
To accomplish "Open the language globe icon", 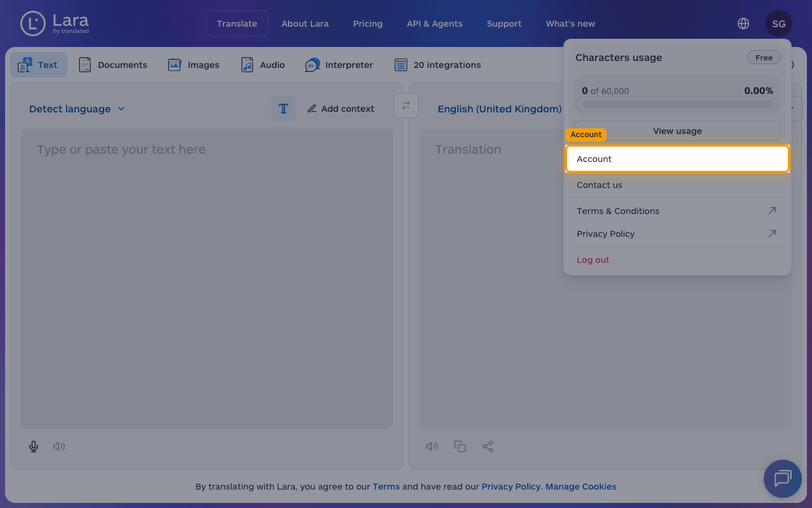I will [743, 23].
